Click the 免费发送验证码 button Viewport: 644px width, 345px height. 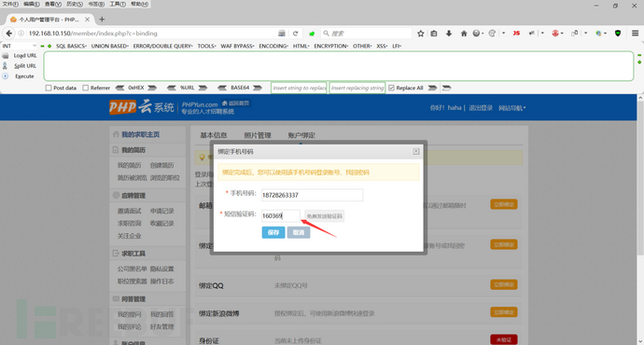click(x=324, y=216)
